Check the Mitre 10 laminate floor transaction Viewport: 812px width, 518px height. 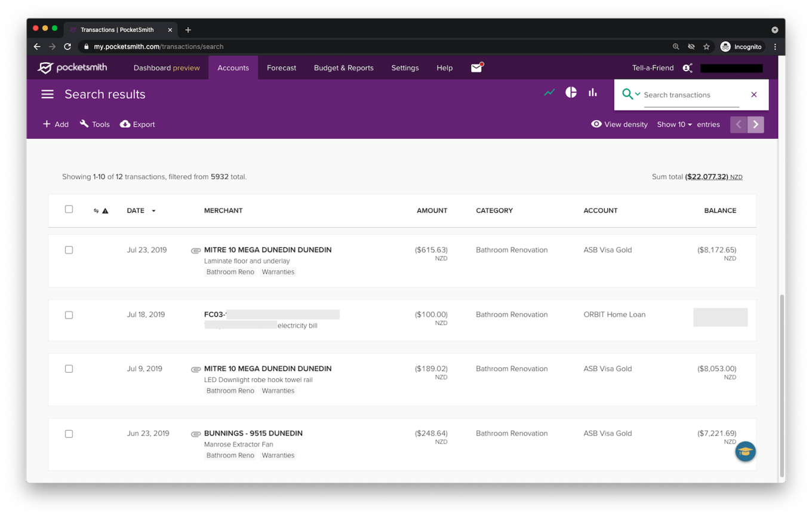(x=69, y=250)
